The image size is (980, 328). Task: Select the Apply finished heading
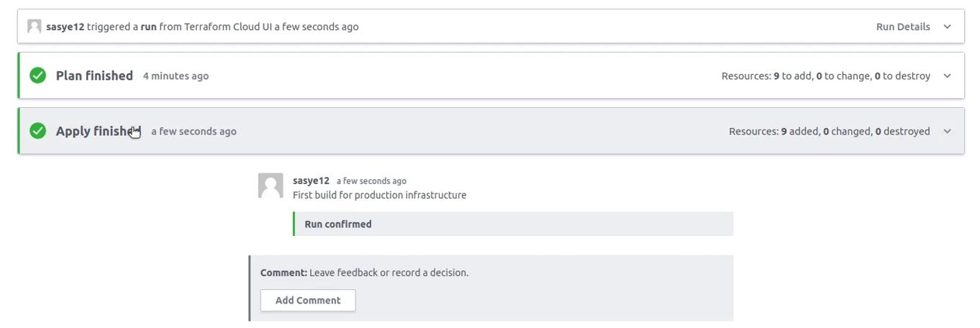tap(98, 131)
